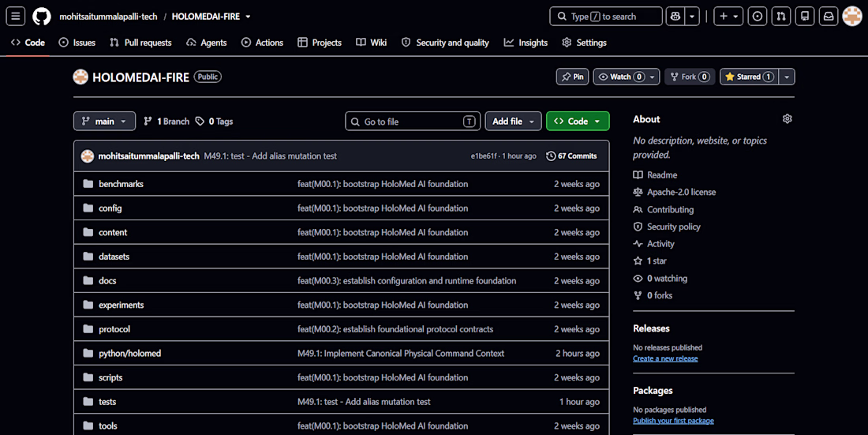Focus the Go to file field
The width and height of the screenshot is (868, 435).
(413, 122)
